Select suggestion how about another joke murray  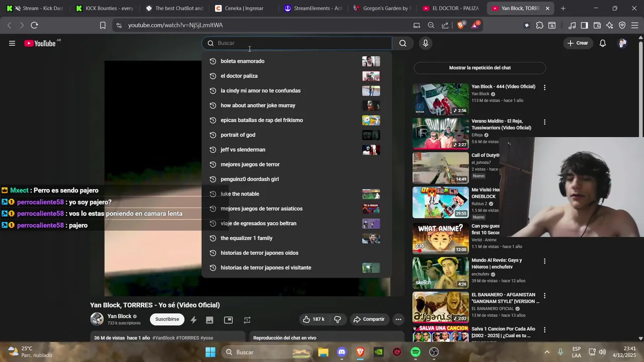point(297,106)
